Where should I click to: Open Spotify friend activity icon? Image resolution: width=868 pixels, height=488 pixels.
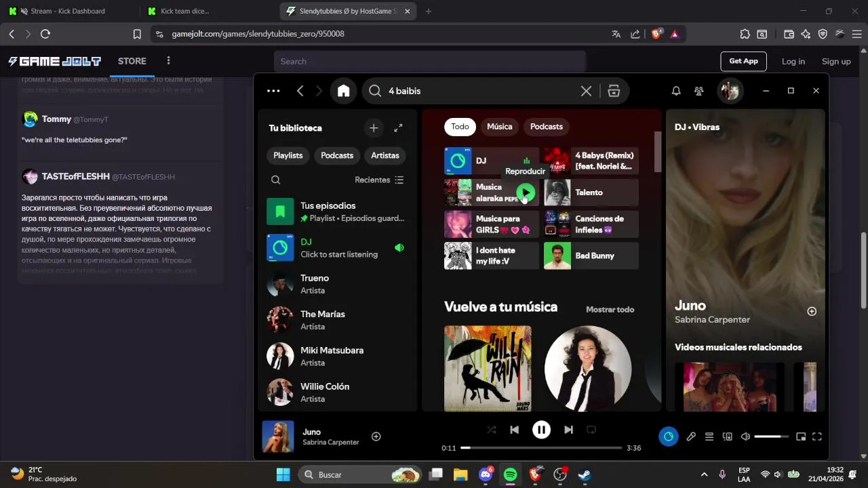pos(699,91)
